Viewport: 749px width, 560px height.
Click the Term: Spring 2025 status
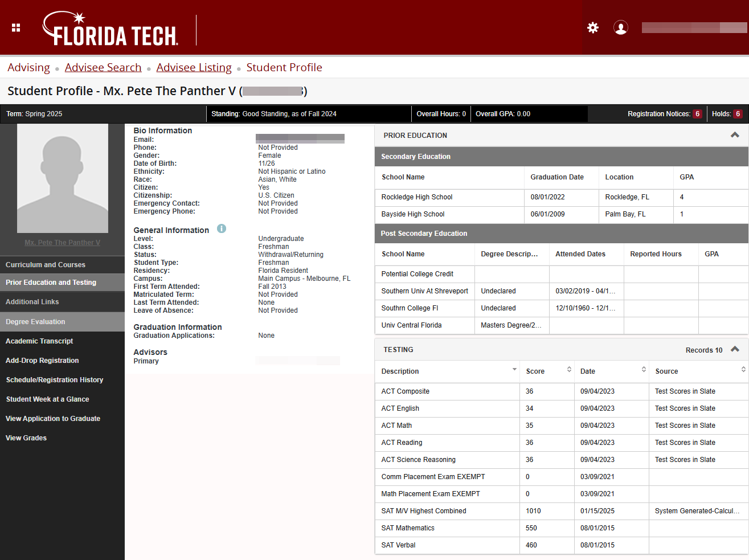click(x=34, y=114)
